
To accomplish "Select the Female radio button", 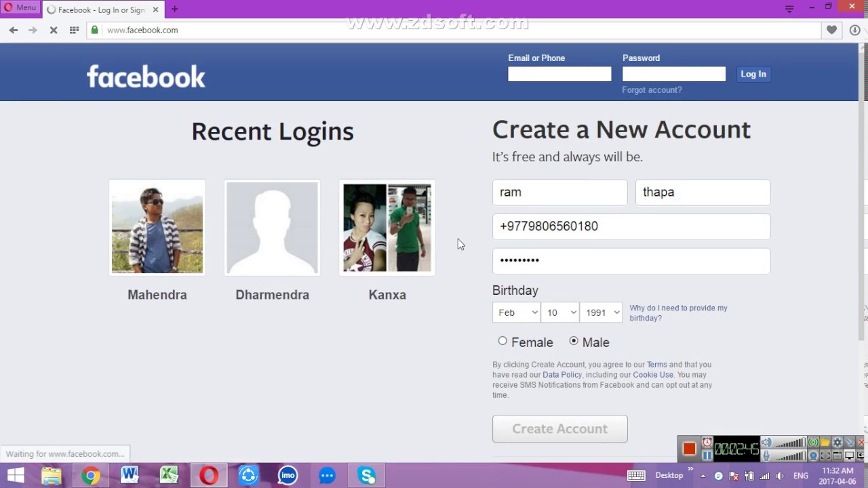I will click(x=502, y=341).
